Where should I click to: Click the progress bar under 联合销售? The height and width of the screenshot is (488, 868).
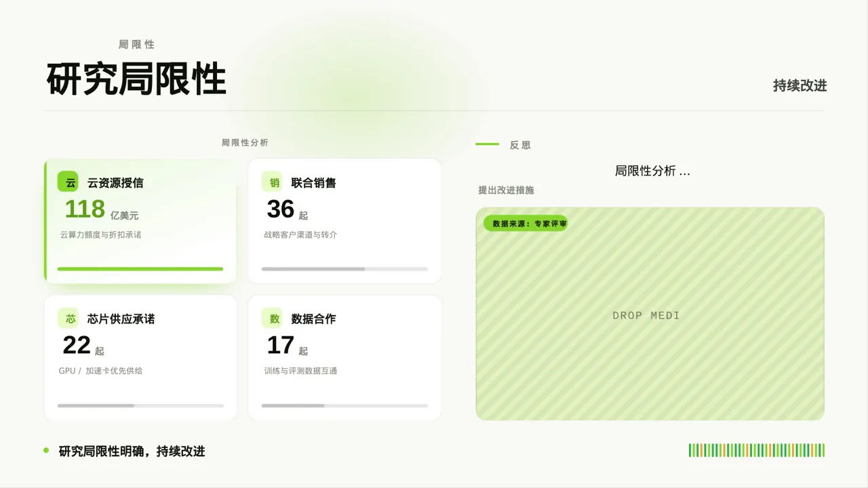coord(344,269)
